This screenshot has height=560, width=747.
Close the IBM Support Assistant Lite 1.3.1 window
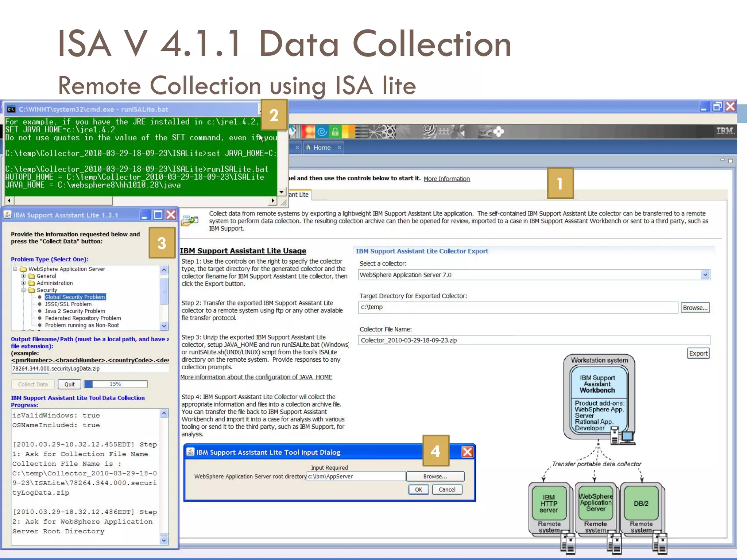171,215
